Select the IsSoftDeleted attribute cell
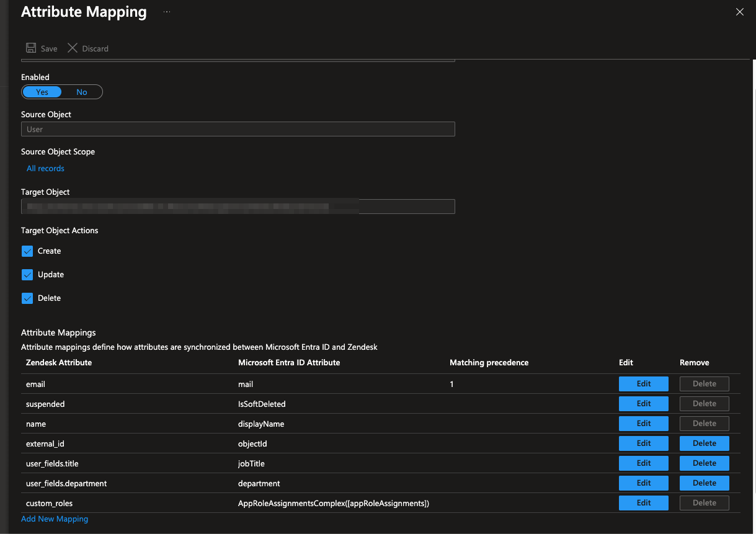 [262, 404]
